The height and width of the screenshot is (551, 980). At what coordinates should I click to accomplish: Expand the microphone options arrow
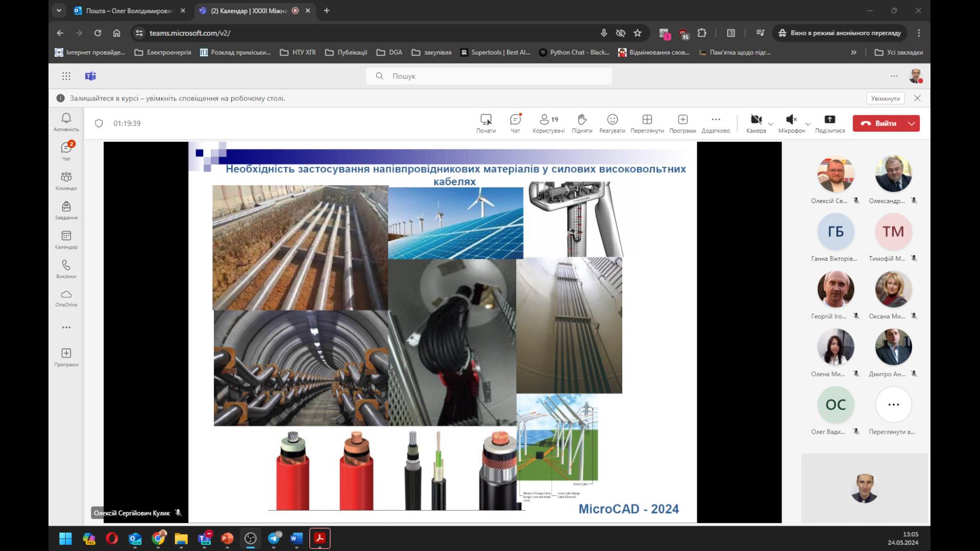click(x=808, y=124)
